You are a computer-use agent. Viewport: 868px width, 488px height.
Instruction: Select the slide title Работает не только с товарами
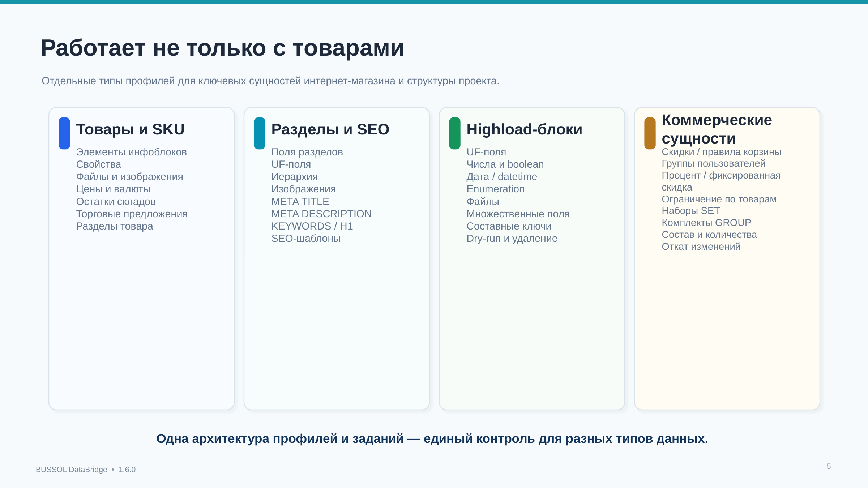(x=222, y=48)
